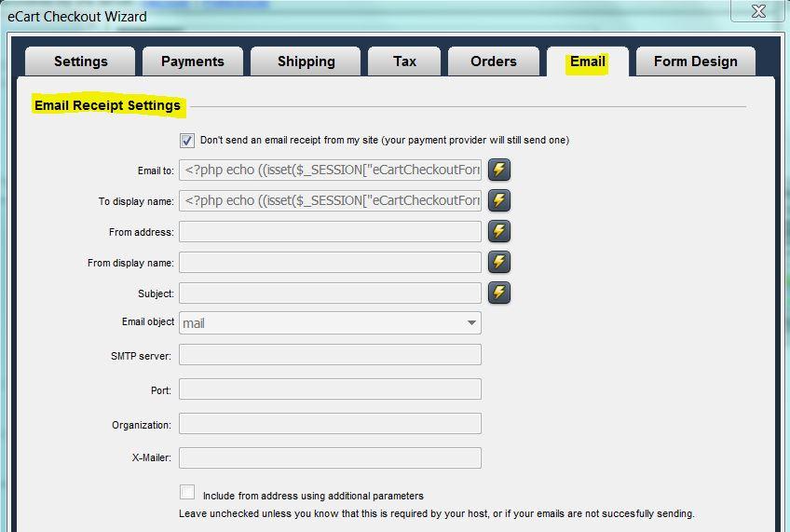The width and height of the screenshot is (790, 532).
Task: Enable Include from address using additional parameters
Action: click(x=187, y=492)
